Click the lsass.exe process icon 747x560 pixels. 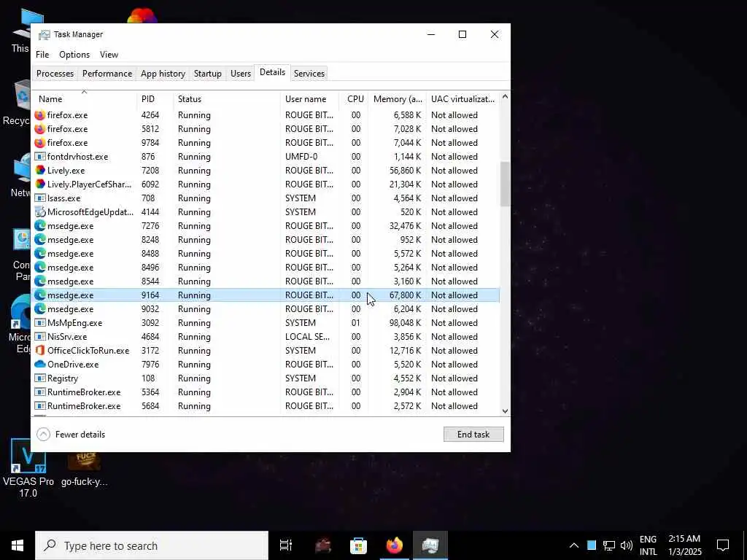pos(40,198)
